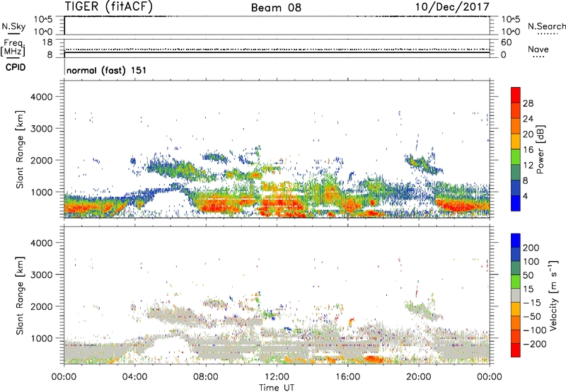Click the 28 label on the power colorbar
The width and height of the screenshot is (566, 392).
(528, 103)
